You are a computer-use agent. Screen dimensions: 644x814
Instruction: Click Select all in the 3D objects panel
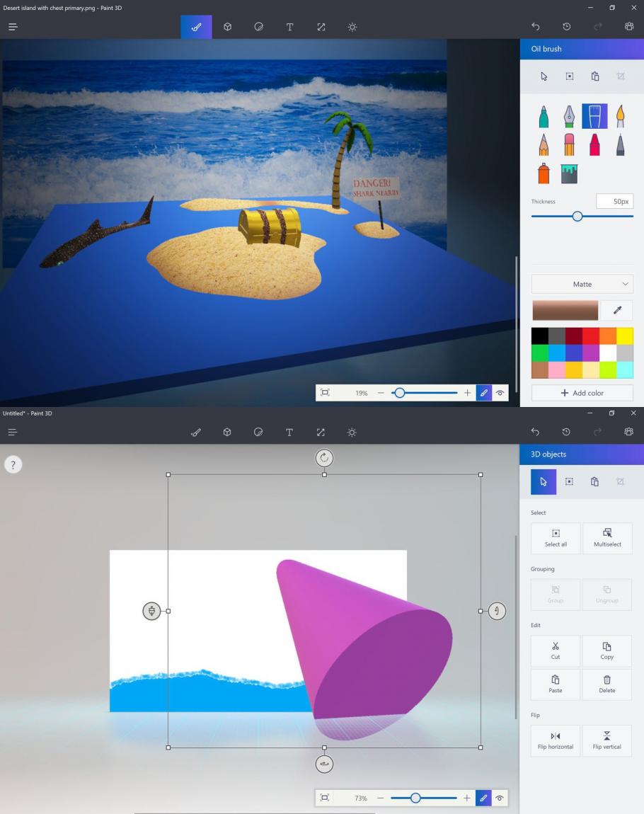click(555, 538)
